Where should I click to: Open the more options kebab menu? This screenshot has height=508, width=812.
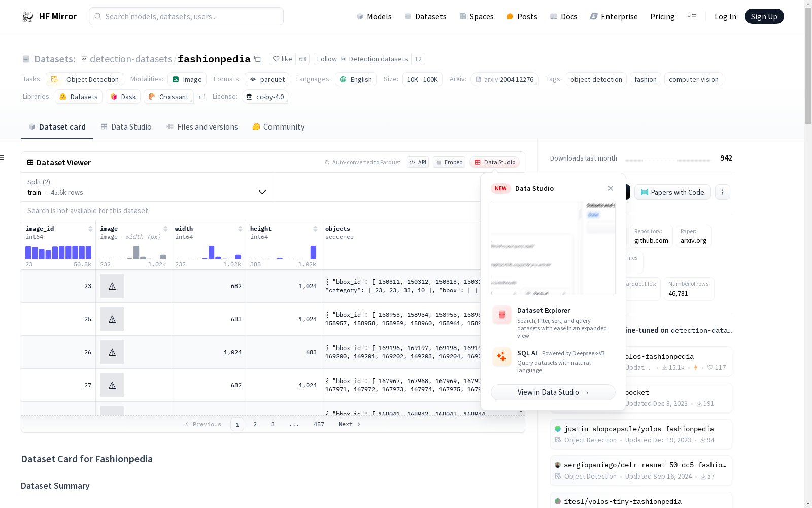(723, 192)
